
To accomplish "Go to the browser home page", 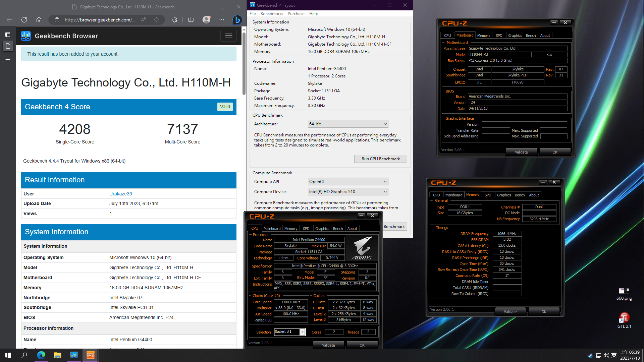I will tap(39, 20).
